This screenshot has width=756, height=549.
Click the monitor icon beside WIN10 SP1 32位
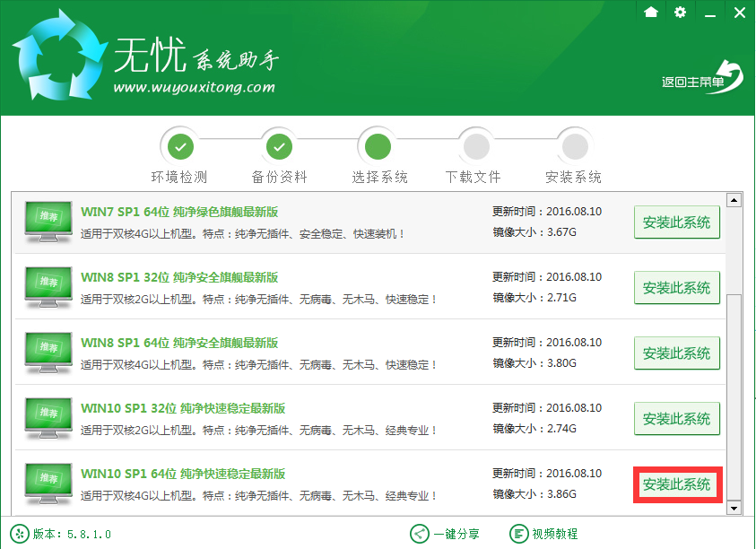click(47, 418)
